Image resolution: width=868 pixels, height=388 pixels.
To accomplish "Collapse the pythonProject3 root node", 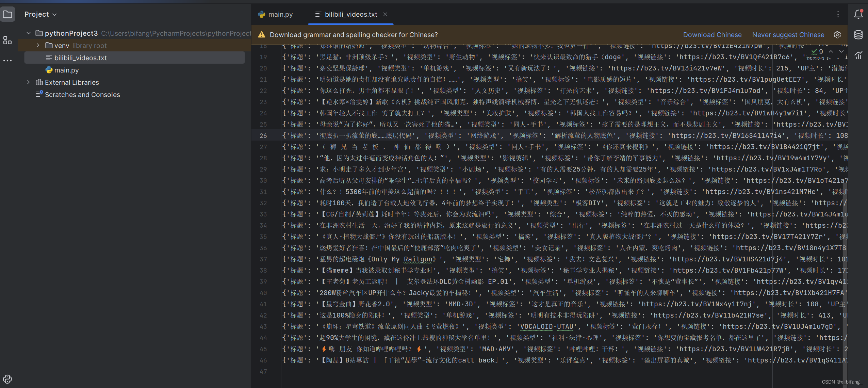I will coord(29,33).
